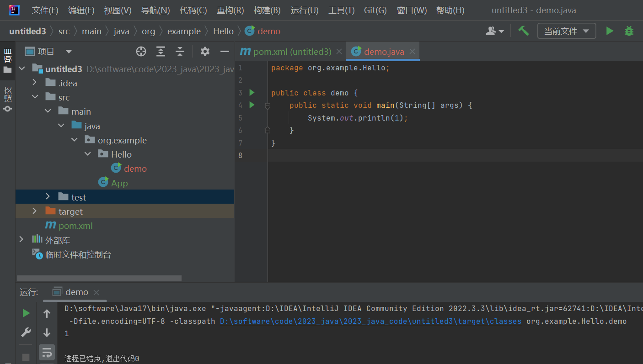Start debugging with the bug icon

click(x=629, y=31)
